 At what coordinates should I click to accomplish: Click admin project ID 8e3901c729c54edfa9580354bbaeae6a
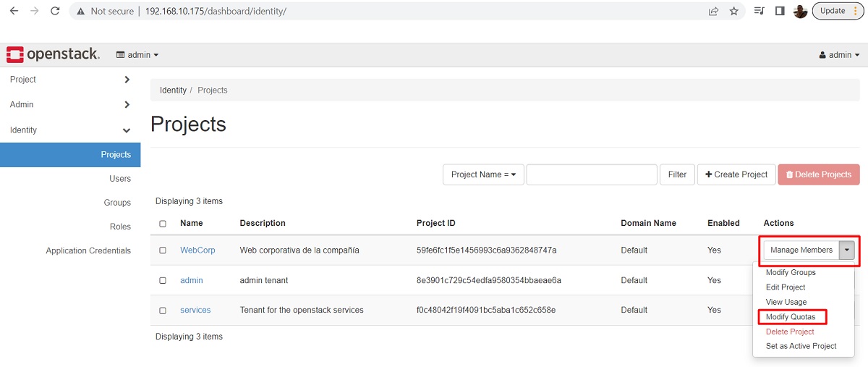click(x=489, y=281)
